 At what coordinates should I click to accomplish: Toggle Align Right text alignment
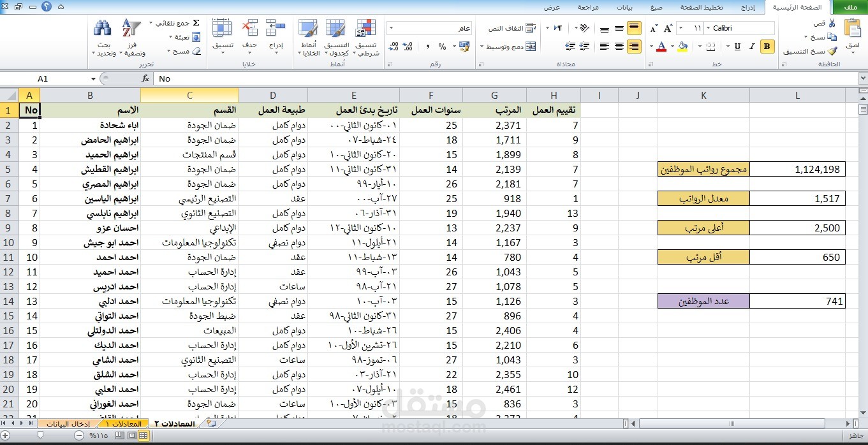point(634,46)
